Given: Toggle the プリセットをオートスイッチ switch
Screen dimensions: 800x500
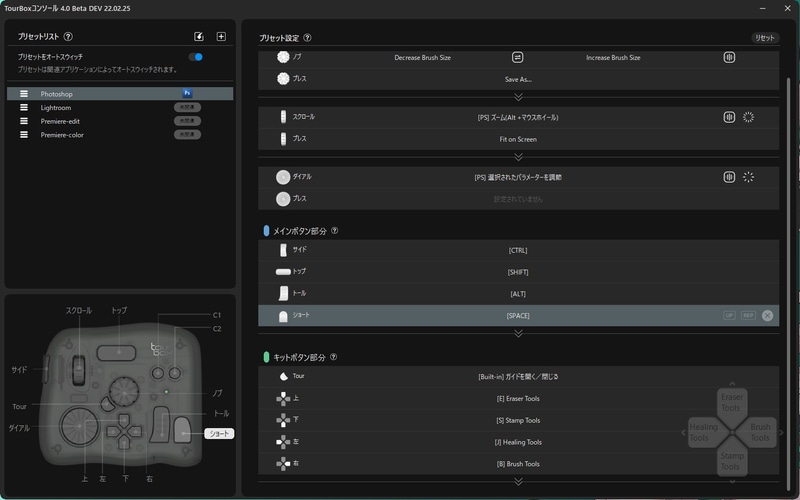Looking at the screenshot, I should coord(195,57).
